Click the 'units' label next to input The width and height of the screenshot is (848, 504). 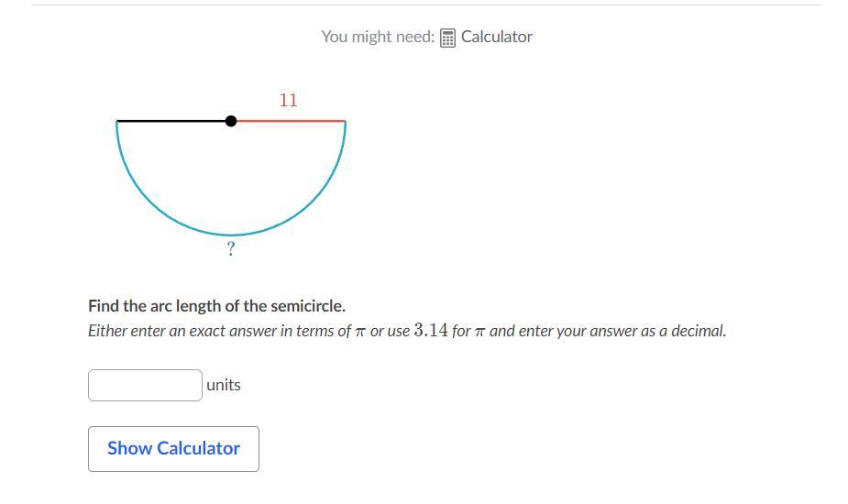(x=224, y=385)
